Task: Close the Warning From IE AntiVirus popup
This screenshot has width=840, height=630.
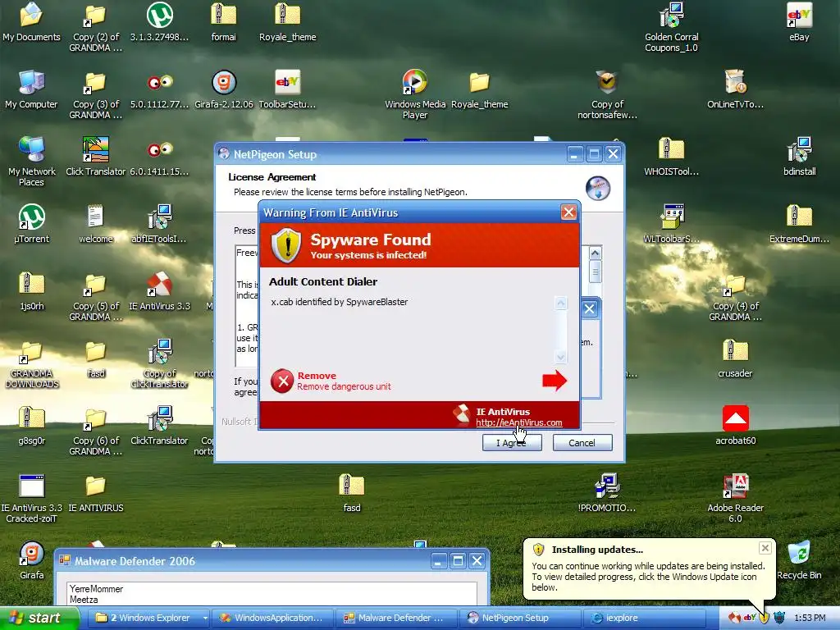Action: (568, 212)
